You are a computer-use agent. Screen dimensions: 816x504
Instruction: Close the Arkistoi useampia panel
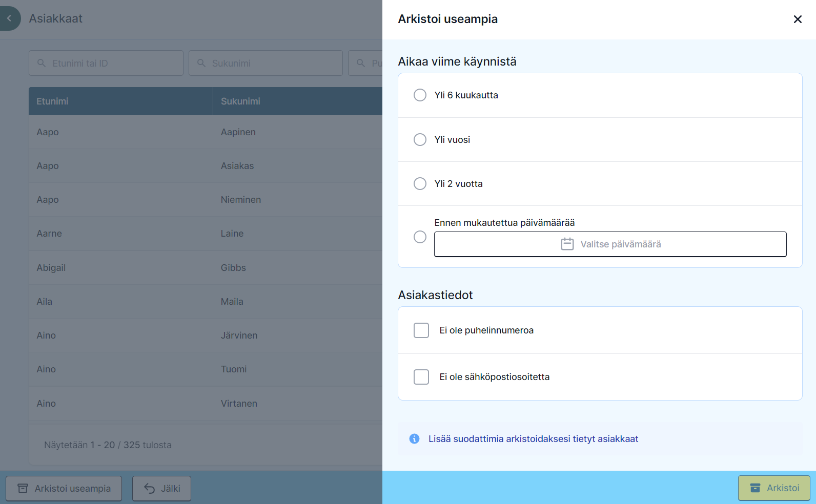coord(798,19)
